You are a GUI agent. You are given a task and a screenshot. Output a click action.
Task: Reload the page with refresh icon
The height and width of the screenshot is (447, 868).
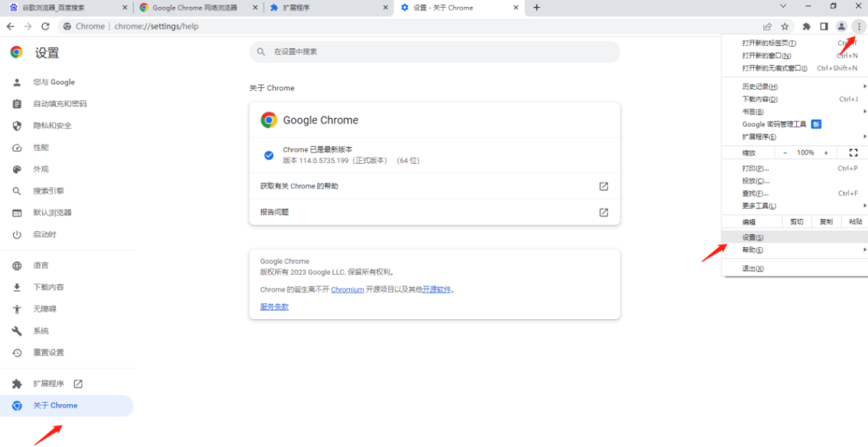(x=45, y=26)
